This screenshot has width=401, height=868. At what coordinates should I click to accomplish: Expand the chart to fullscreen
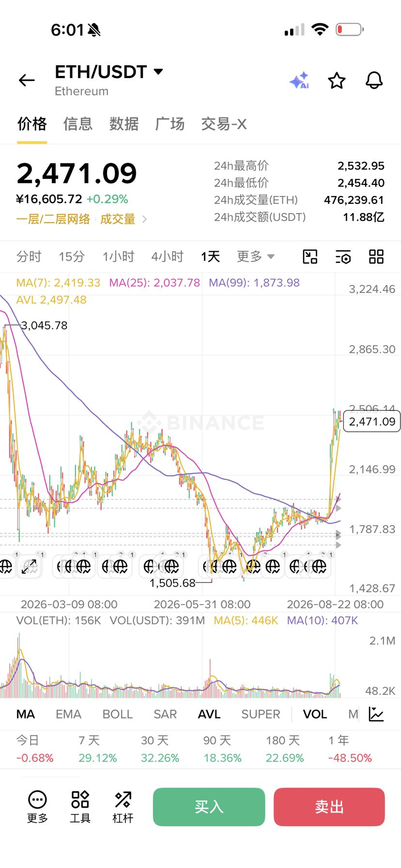[x=29, y=566]
